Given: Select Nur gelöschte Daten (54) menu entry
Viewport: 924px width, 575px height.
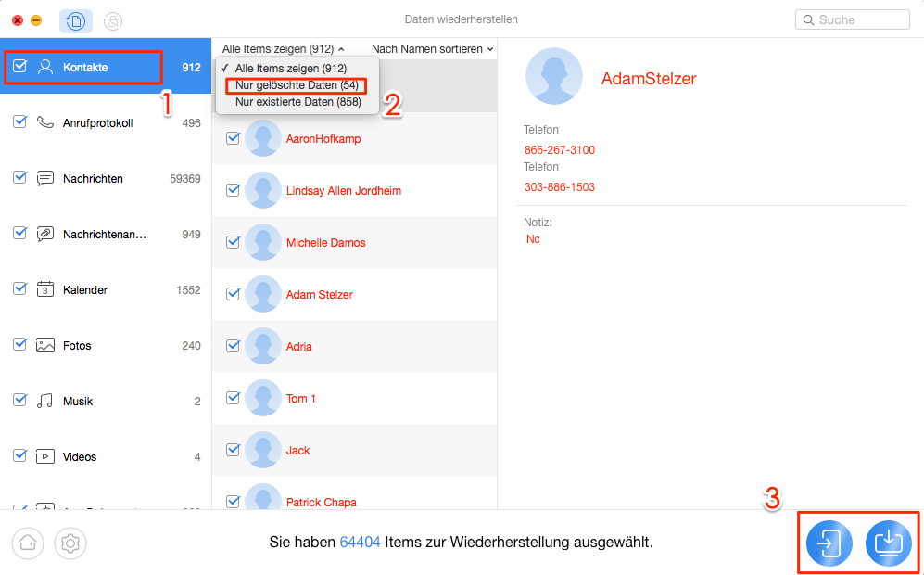Looking at the screenshot, I should point(297,85).
